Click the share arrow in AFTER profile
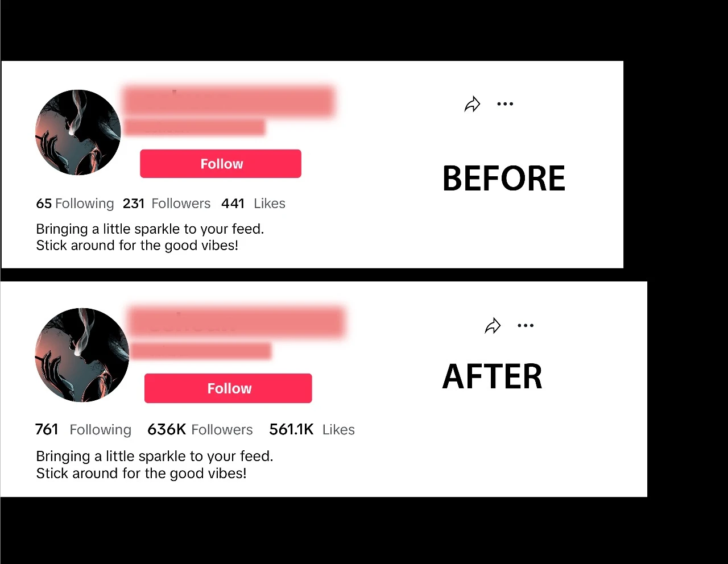The image size is (728, 564). coord(493,326)
